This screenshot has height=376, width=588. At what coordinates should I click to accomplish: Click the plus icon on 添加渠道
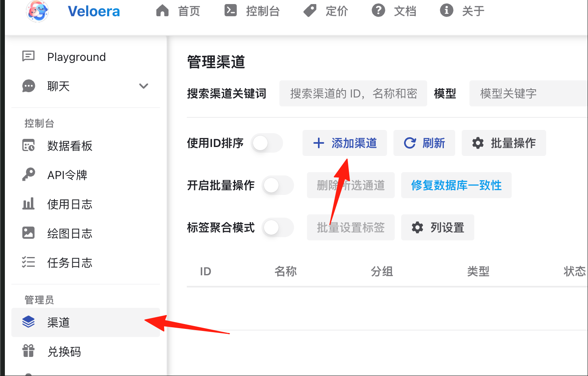point(319,143)
